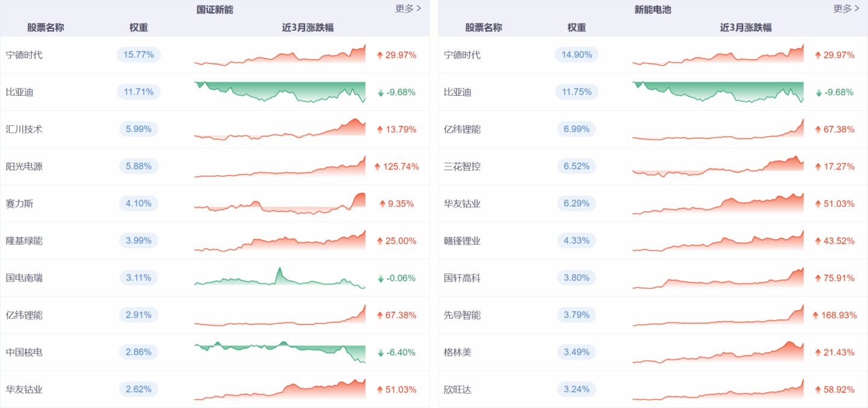
Task: Click the up arrow next to 168.93%
Action: 816,315
